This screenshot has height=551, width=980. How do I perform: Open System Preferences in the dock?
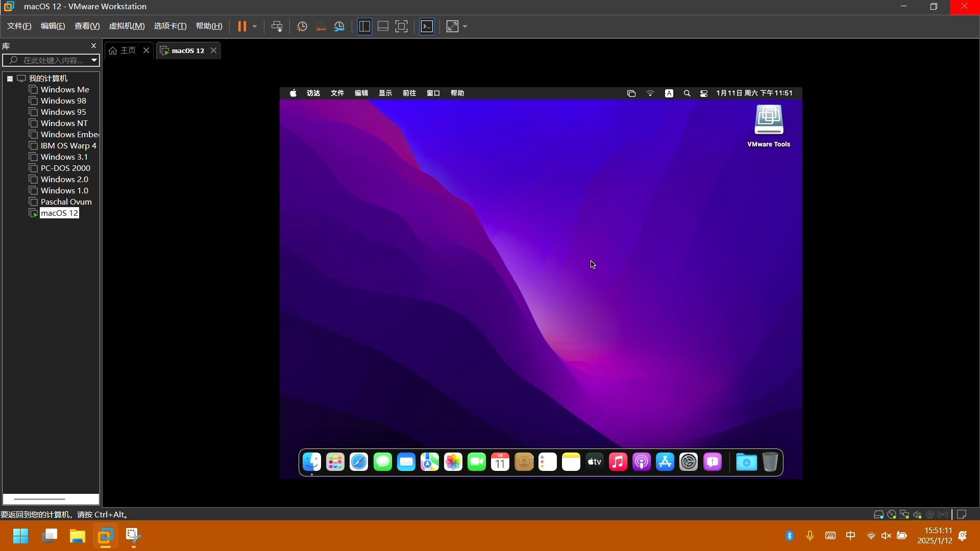pos(689,462)
